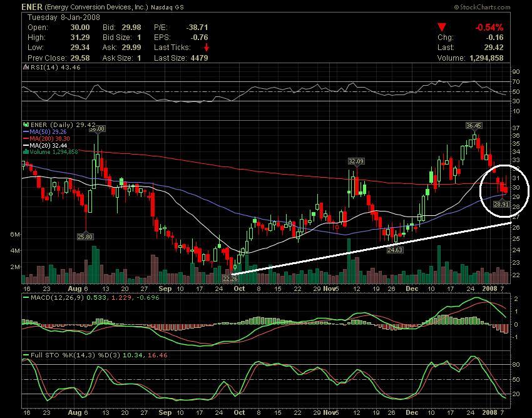Click the green line marker before MACD(12,26,9)
Screen dimensions: 532x418
click(x=26, y=298)
